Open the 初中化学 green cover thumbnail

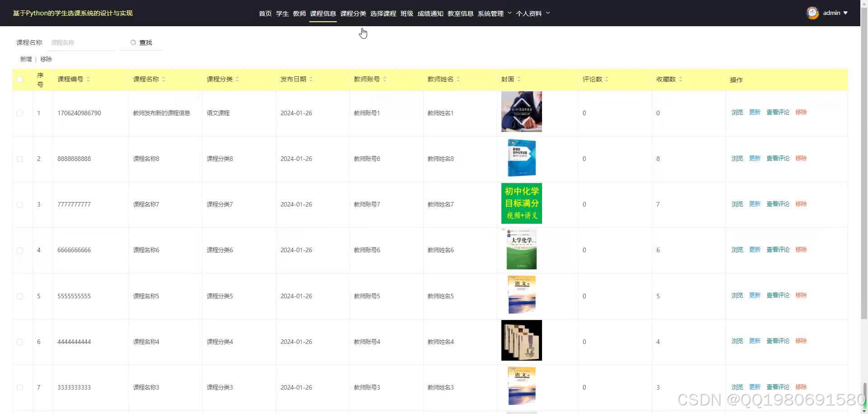(x=521, y=203)
